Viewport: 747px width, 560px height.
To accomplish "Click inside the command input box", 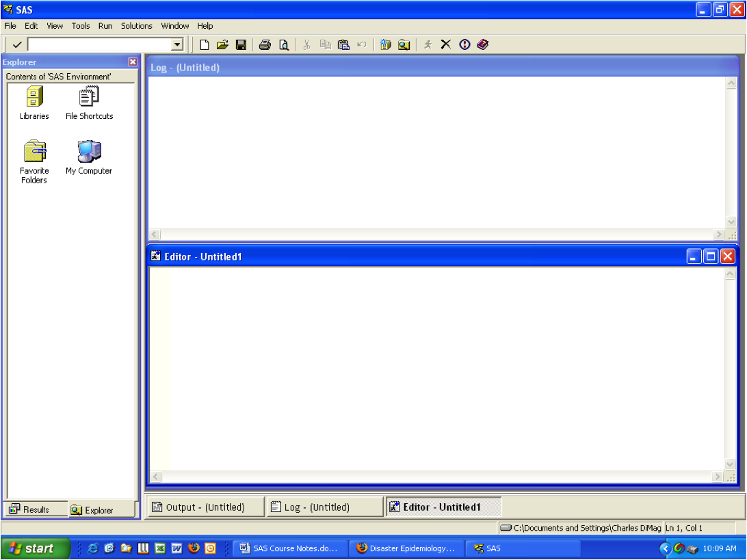I will tap(100, 44).
